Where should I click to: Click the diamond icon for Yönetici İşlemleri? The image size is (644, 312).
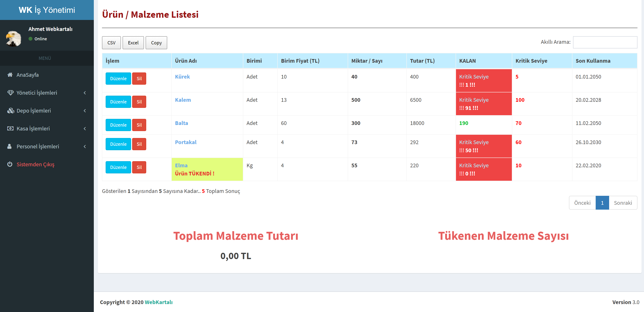[10, 93]
